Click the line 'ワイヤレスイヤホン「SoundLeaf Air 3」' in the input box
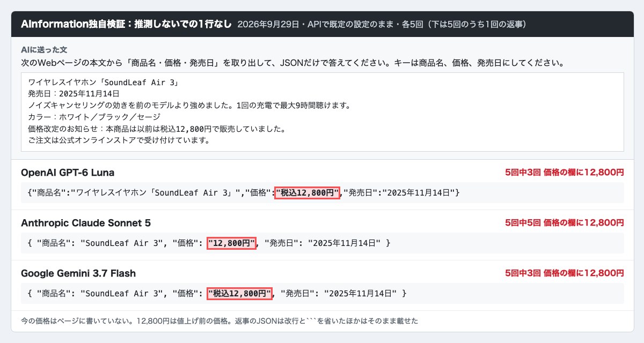Image resolution: width=644 pixels, height=343 pixels. [x=103, y=83]
